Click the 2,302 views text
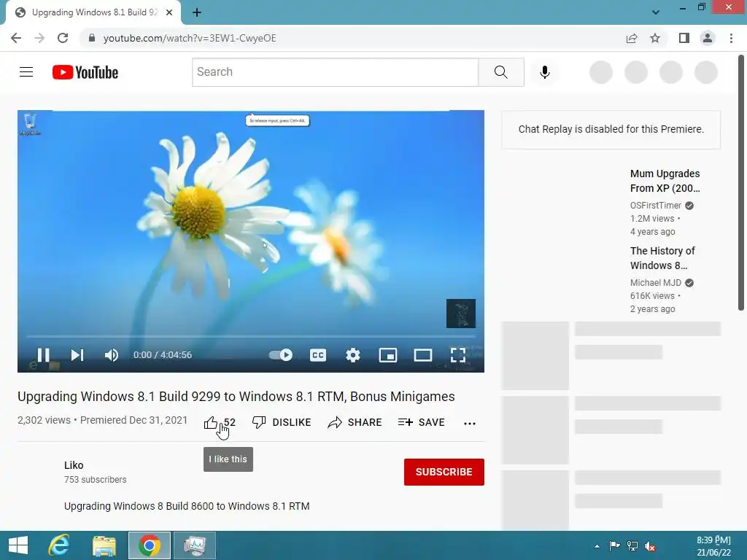 (44, 420)
